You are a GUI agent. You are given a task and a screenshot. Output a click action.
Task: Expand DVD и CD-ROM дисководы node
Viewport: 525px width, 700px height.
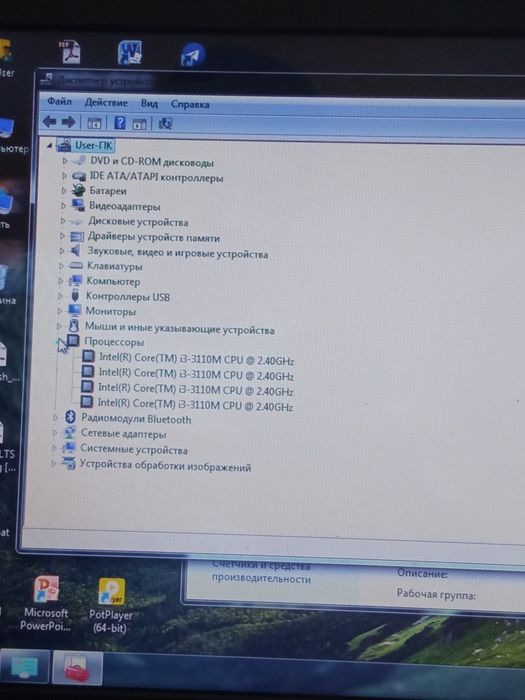coord(65,160)
